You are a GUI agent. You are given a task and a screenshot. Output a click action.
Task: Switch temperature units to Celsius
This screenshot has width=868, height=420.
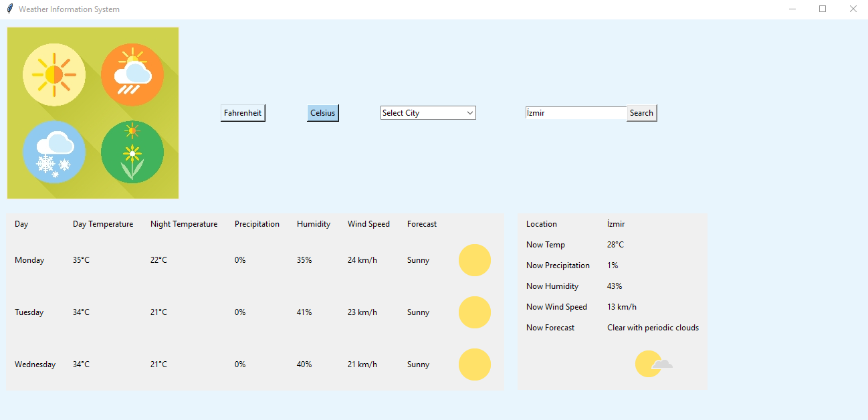(x=322, y=113)
